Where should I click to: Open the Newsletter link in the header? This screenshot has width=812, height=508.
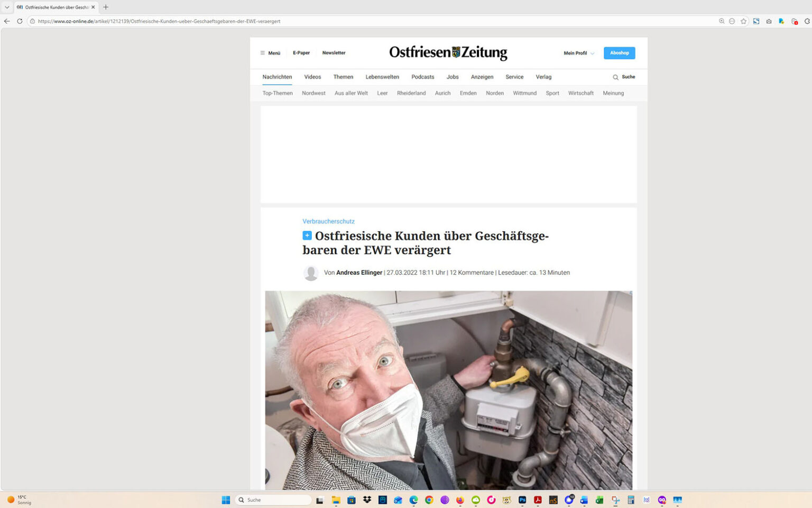click(334, 53)
